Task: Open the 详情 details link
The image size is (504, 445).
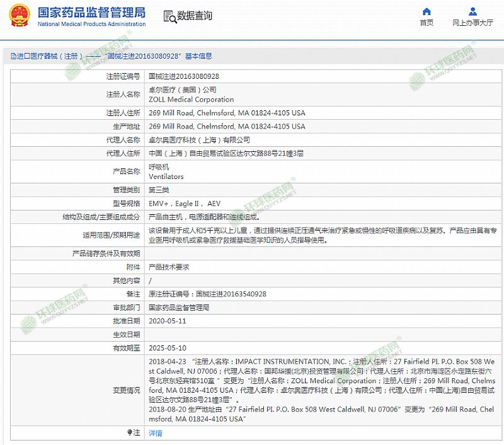Action: click(x=155, y=433)
